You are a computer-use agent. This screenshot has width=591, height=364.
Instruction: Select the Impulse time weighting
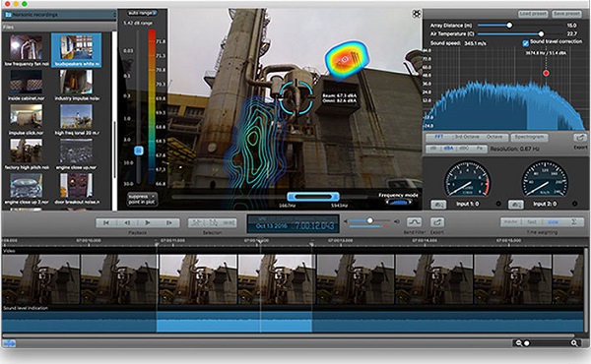coord(510,222)
